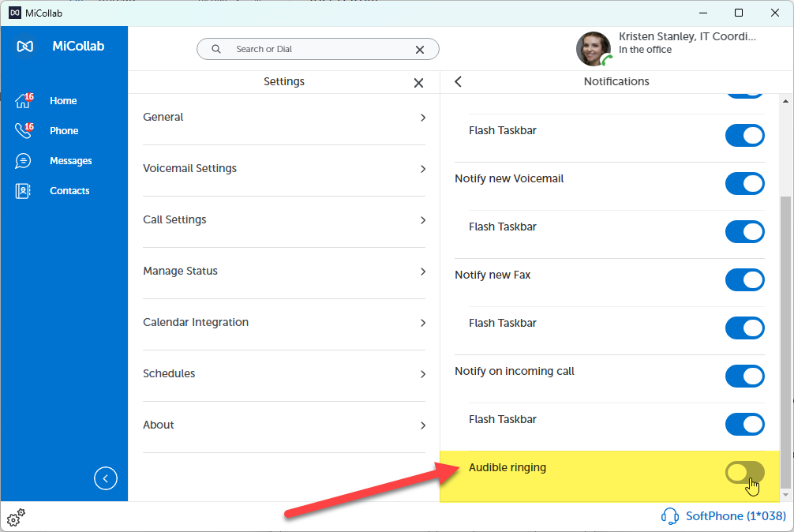Image resolution: width=794 pixels, height=532 pixels.
Task: Click the Notify new Fax label
Action: pyautogui.click(x=493, y=275)
